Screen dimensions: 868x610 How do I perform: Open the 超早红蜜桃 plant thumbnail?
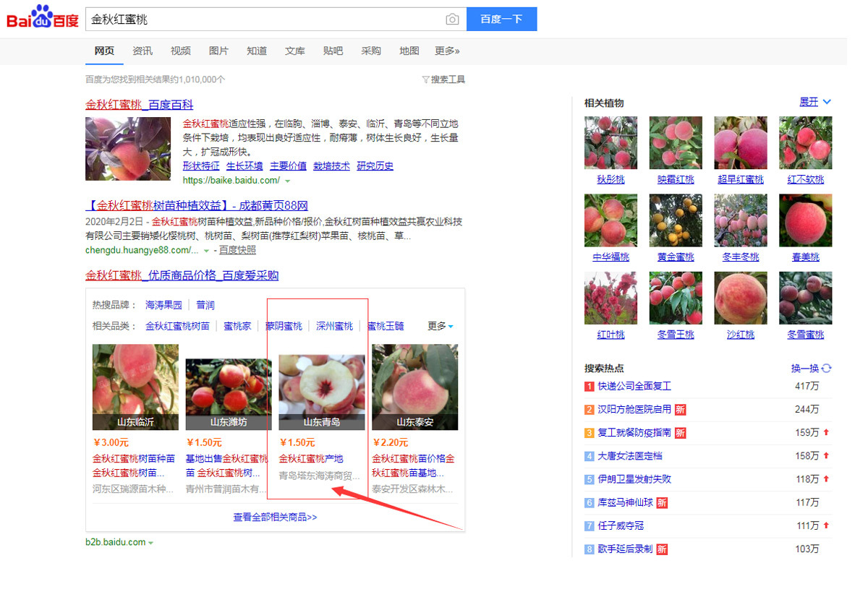pos(741,143)
